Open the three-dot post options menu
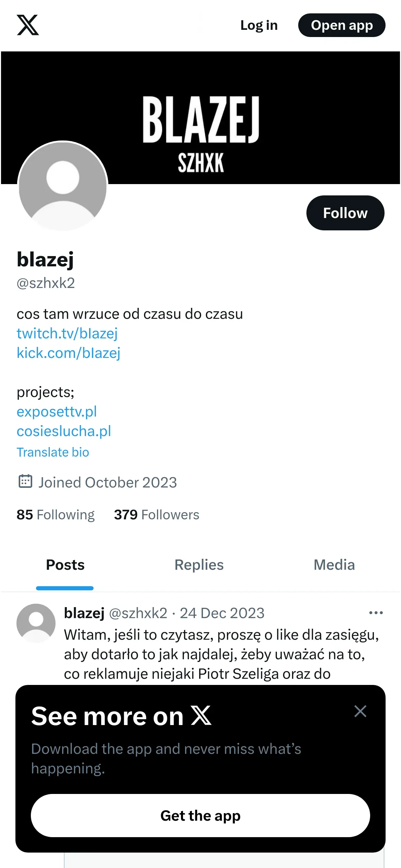The image size is (401, 868). [376, 613]
